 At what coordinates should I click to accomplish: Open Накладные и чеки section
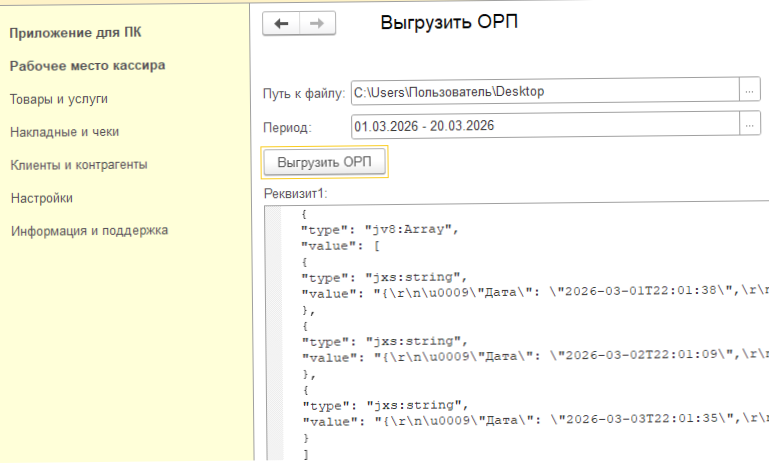[64, 131]
